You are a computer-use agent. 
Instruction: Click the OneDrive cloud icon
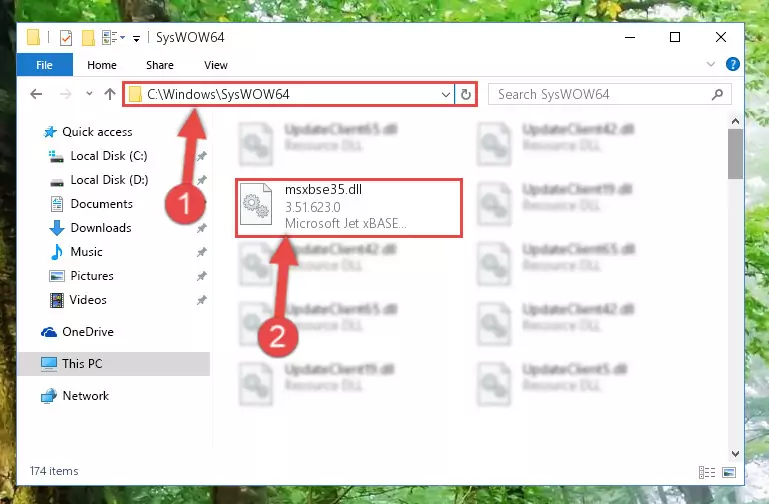coord(49,332)
